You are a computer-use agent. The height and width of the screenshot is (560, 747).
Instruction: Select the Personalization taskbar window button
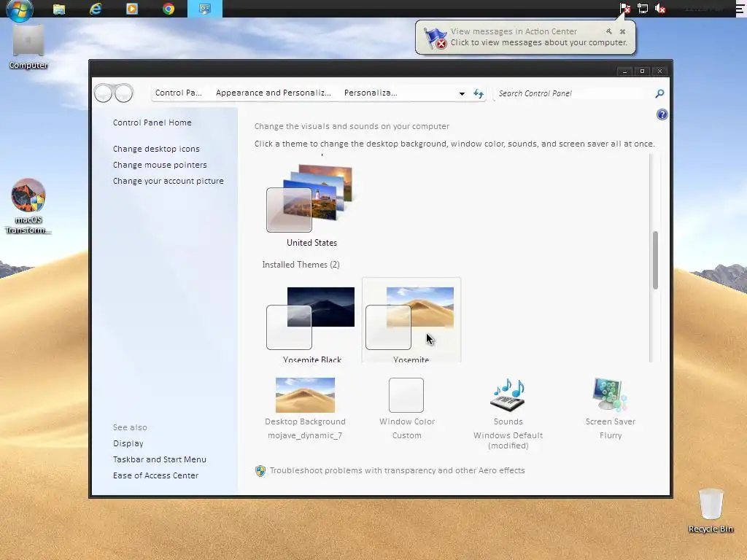(x=205, y=9)
